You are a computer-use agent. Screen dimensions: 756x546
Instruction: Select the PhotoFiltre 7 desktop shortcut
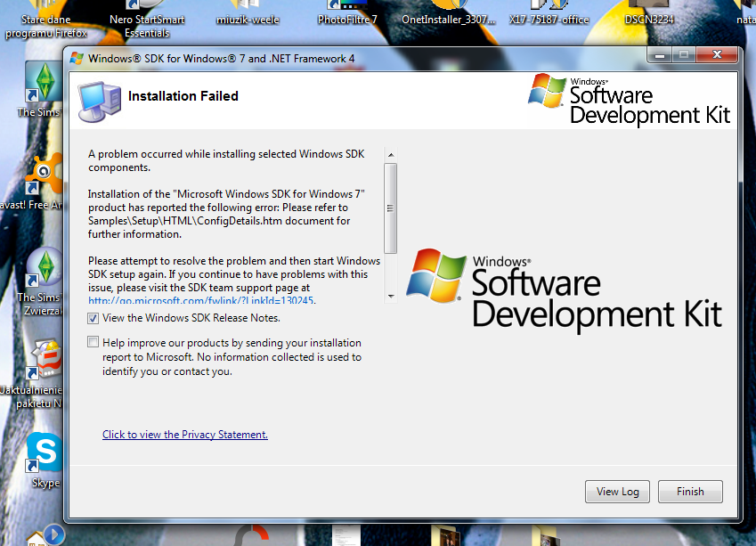coord(347,13)
